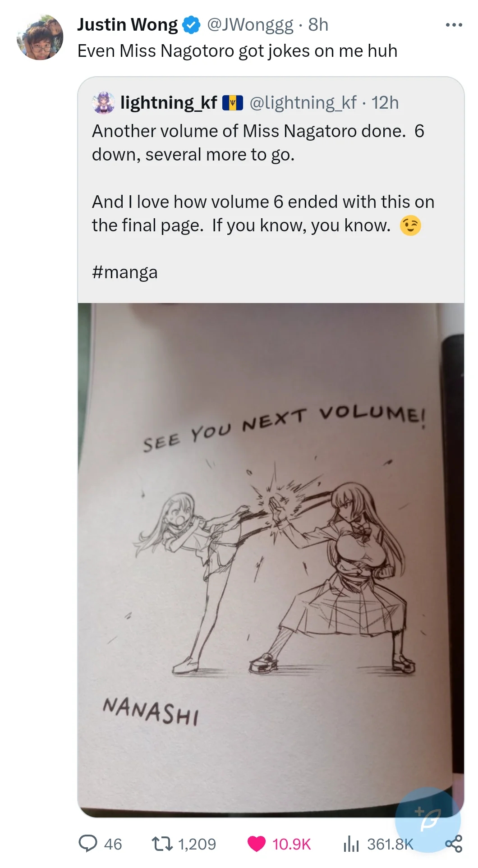Open the share icon
Viewport: 478px width, 868px height.
454,844
